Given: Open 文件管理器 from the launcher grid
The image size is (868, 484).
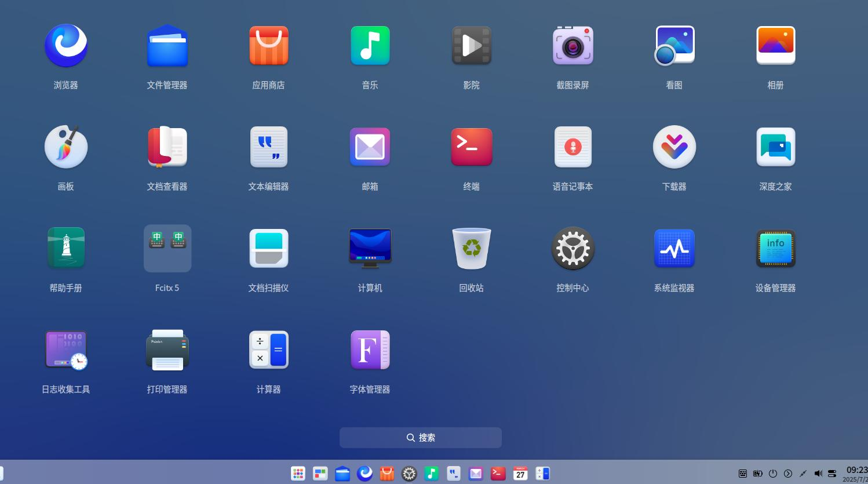Looking at the screenshot, I should pos(167,45).
